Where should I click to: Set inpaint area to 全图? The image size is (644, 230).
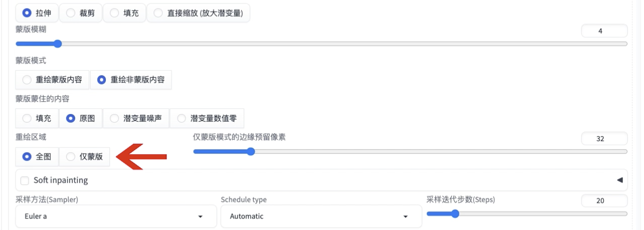click(37, 157)
